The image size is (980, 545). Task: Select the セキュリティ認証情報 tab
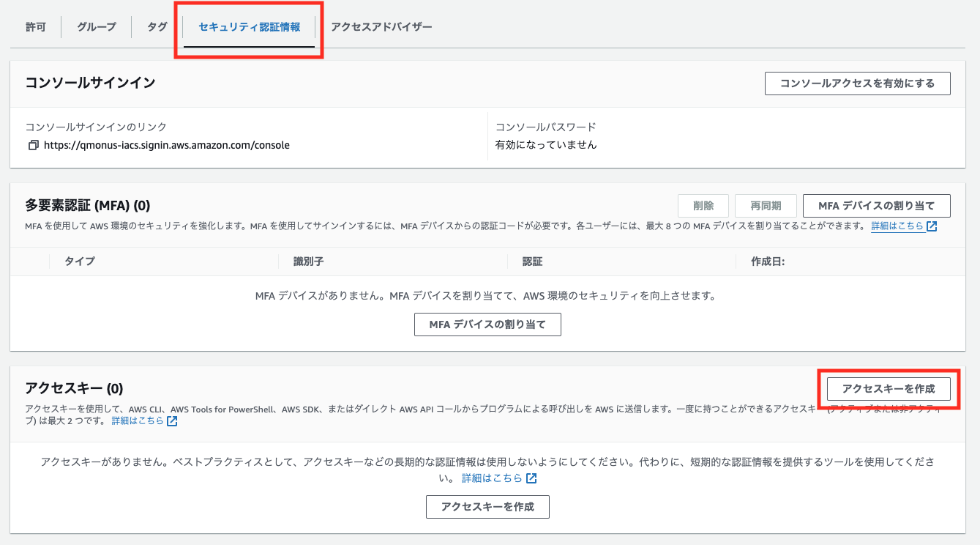[249, 27]
